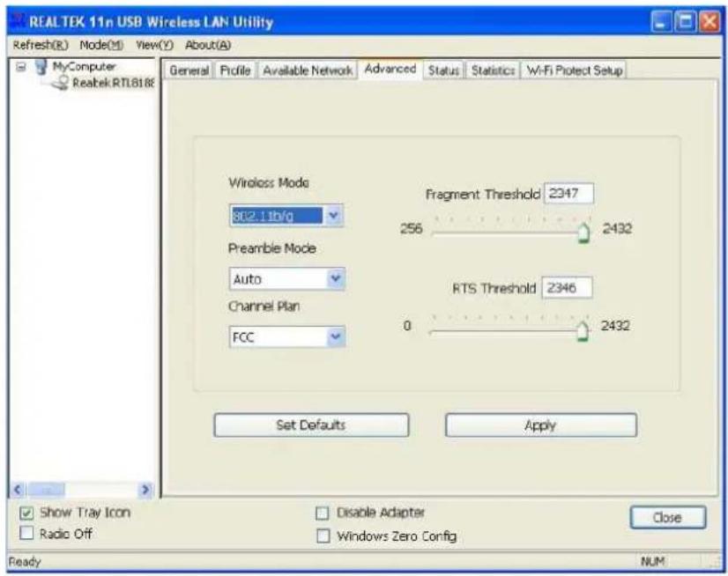Click the Close button
728x576 pixels.
click(x=668, y=517)
